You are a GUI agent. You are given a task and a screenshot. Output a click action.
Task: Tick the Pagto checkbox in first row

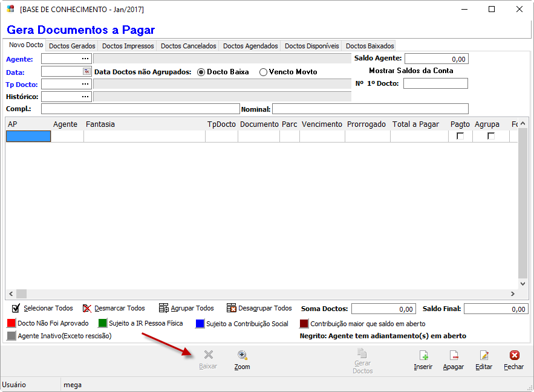tap(460, 137)
